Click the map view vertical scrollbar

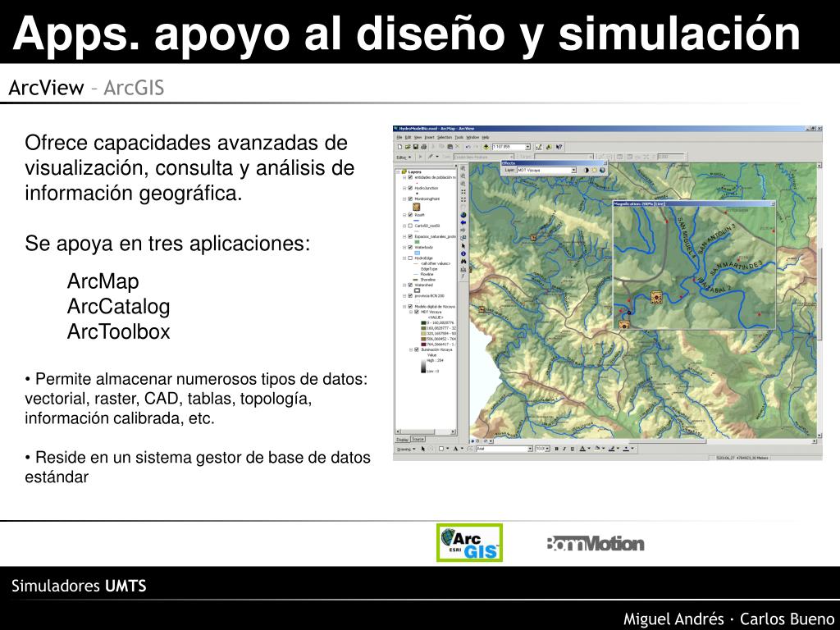[x=819, y=302]
